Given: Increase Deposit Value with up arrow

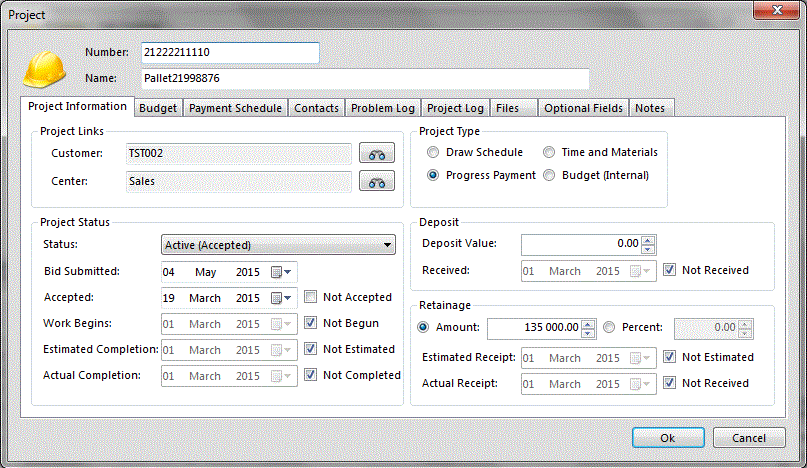Looking at the screenshot, I should (648, 239).
